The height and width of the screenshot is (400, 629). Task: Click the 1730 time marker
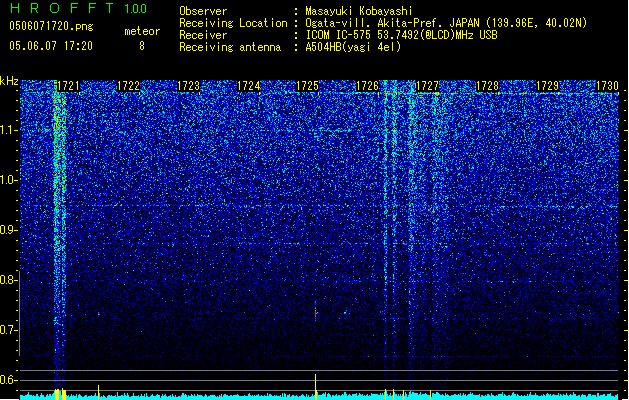point(607,86)
